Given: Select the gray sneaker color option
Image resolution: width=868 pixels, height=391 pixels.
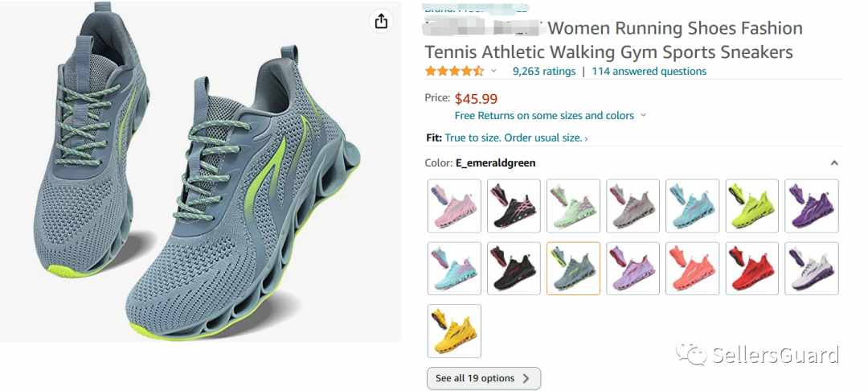Looking at the screenshot, I should pos(633,205).
